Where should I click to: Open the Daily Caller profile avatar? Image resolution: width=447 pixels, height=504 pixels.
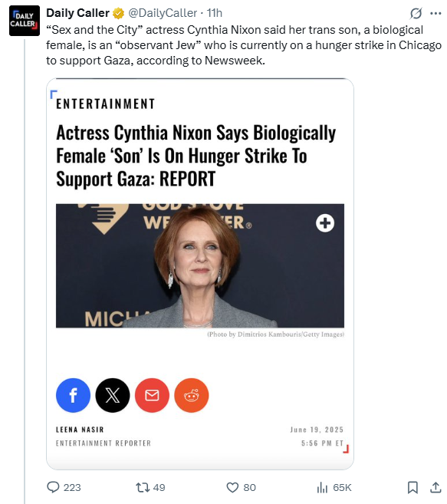(x=25, y=21)
